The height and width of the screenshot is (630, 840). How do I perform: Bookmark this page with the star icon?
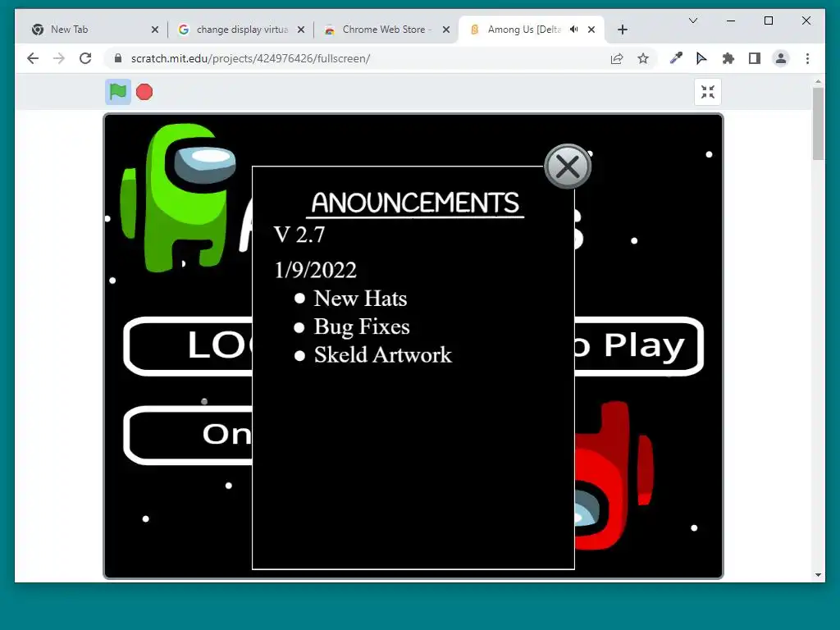(643, 58)
